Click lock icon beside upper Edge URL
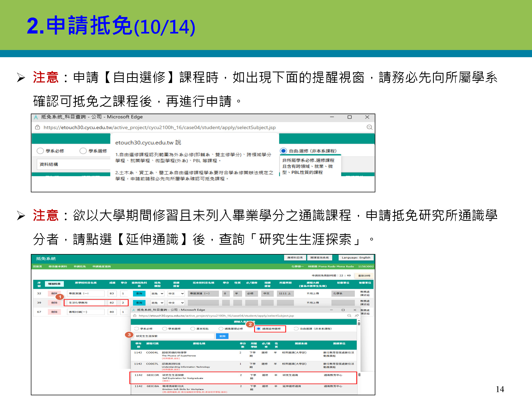The width and height of the screenshot is (532, 399). [38, 127]
